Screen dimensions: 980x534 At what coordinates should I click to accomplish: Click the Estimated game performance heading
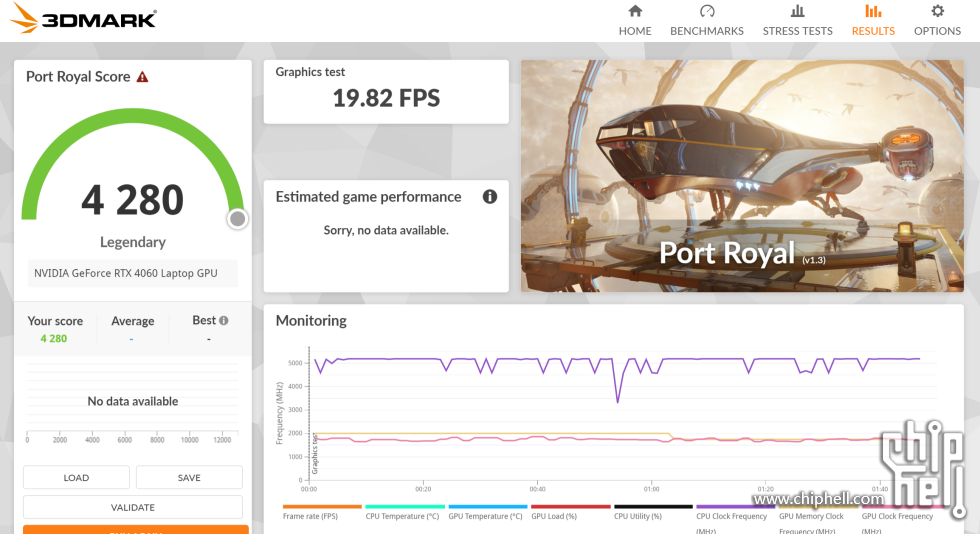click(x=368, y=197)
